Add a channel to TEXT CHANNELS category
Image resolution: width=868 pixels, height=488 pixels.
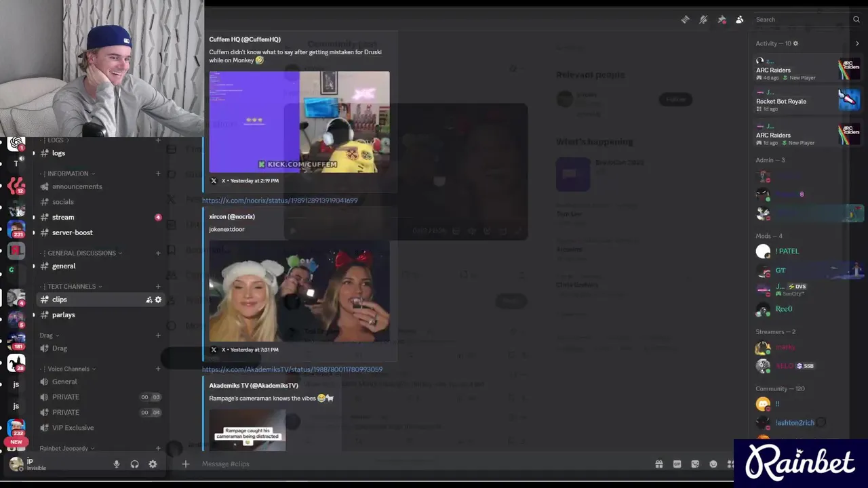coord(158,287)
